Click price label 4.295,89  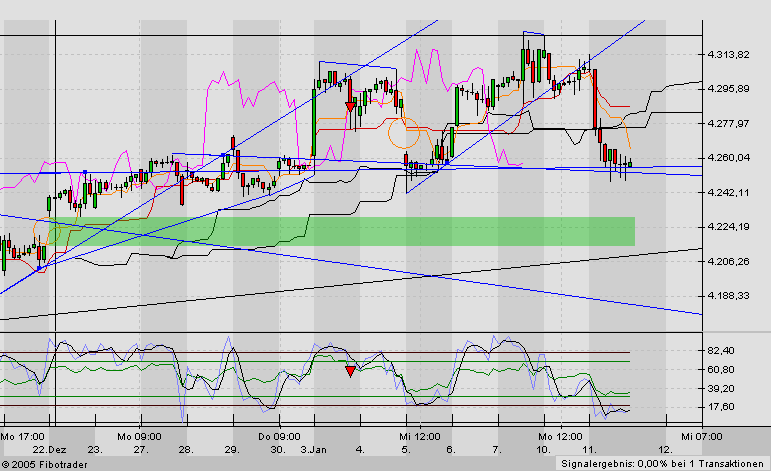coord(728,89)
